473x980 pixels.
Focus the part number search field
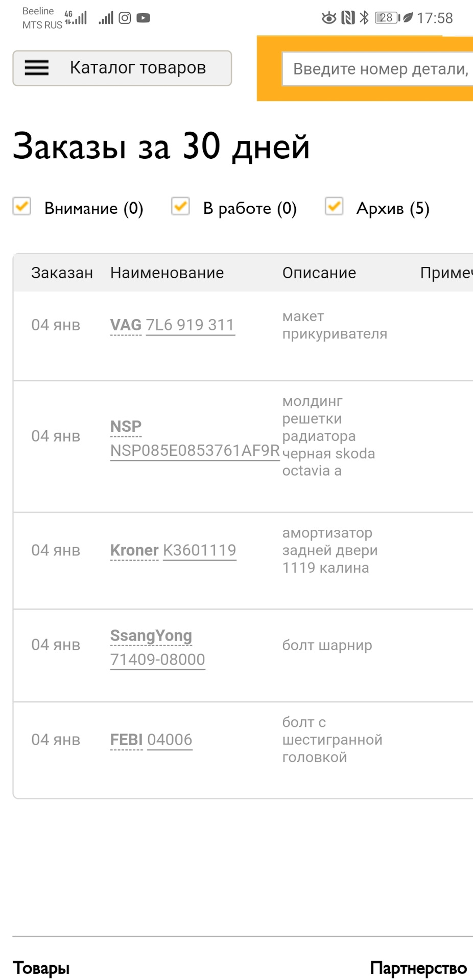pyautogui.click(x=378, y=69)
